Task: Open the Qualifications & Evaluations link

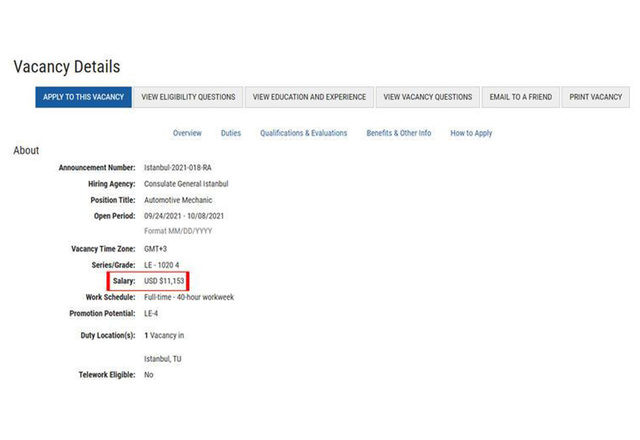Action: (303, 133)
